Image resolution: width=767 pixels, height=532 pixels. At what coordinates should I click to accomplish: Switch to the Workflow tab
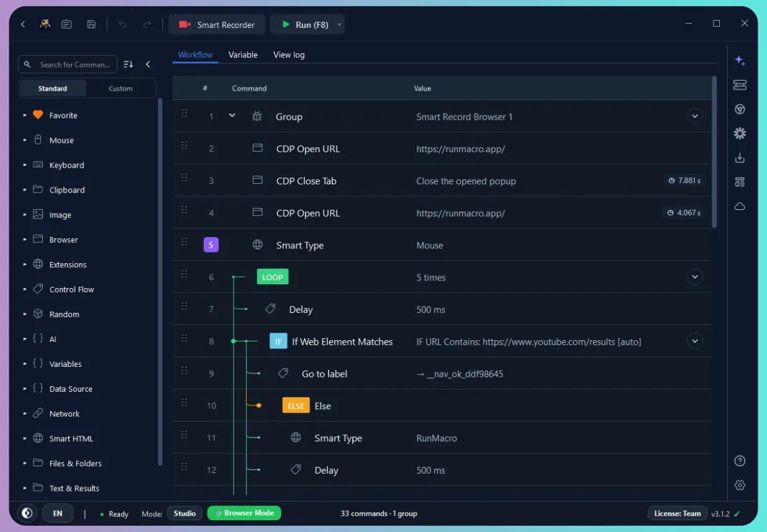point(195,55)
